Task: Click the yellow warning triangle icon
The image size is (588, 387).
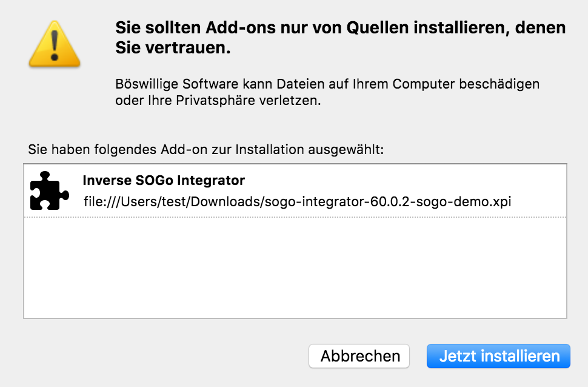Action: [55, 42]
